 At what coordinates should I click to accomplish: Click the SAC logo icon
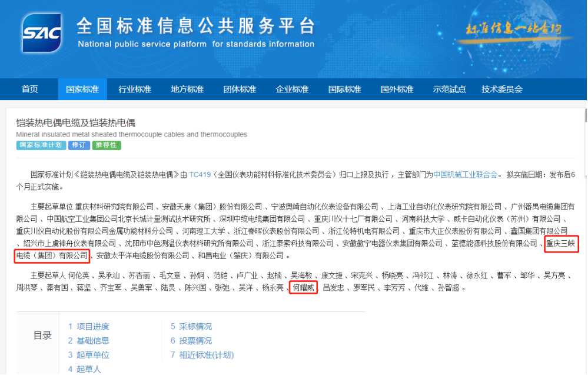[x=42, y=32]
